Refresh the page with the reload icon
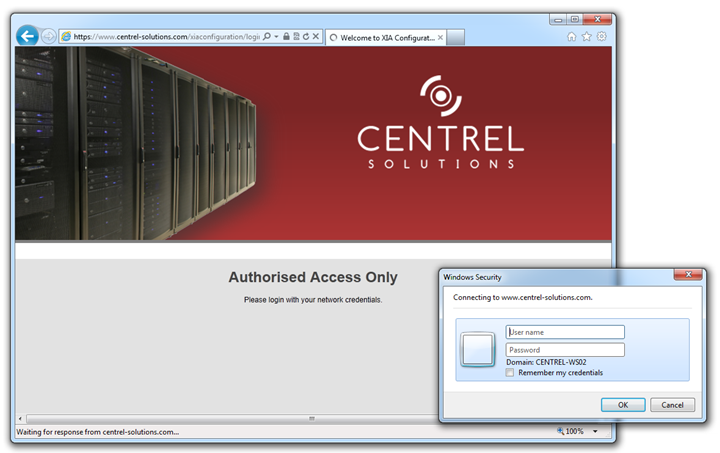 pyautogui.click(x=306, y=36)
